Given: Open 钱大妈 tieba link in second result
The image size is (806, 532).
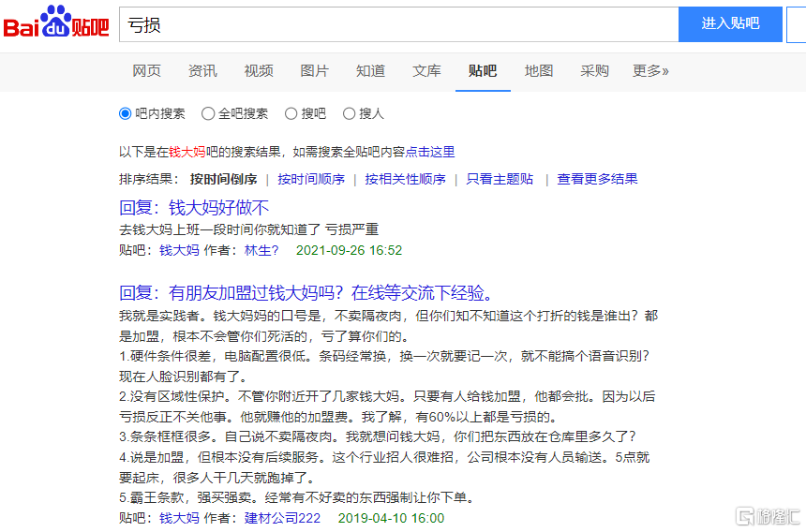Looking at the screenshot, I should pos(179,518).
